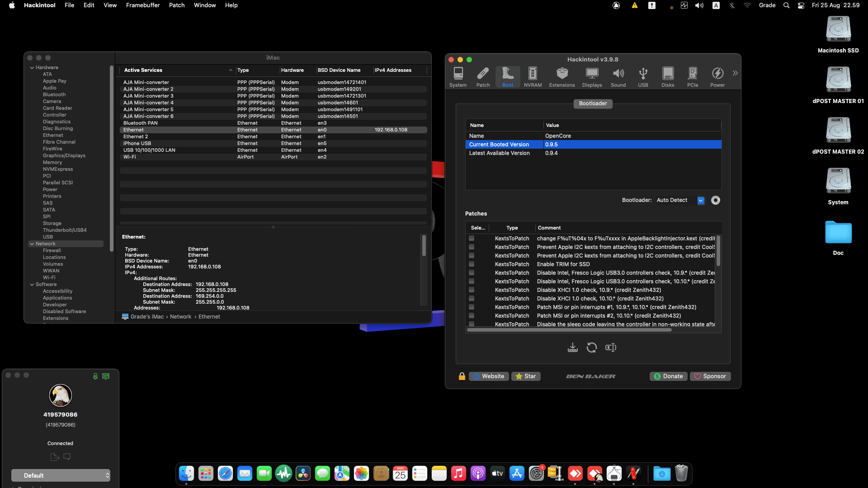This screenshot has width=868, height=488.
Task: Check Patch MSI or pin interrupts #1
Action: coord(472,307)
